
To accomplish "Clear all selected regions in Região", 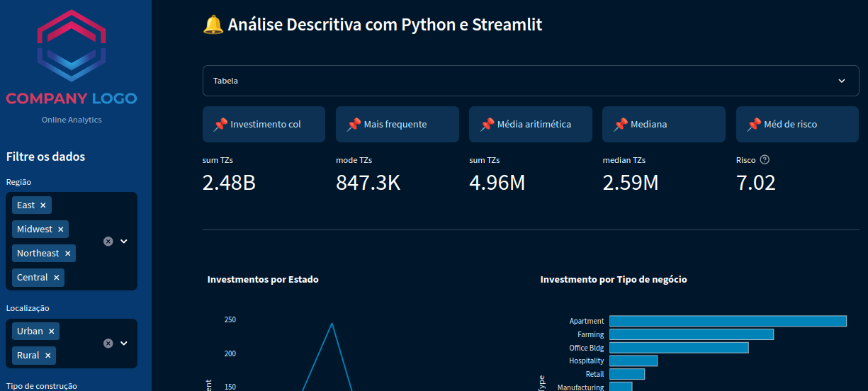I will [x=108, y=241].
